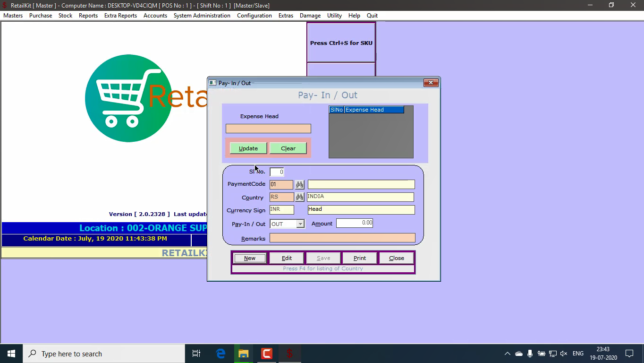644x363 pixels.
Task: Click the field showing Head
Action: click(x=361, y=210)
